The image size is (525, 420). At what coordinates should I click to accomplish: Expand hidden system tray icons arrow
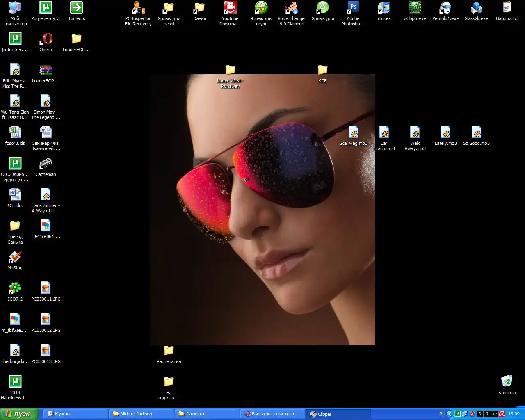[450, 414]
